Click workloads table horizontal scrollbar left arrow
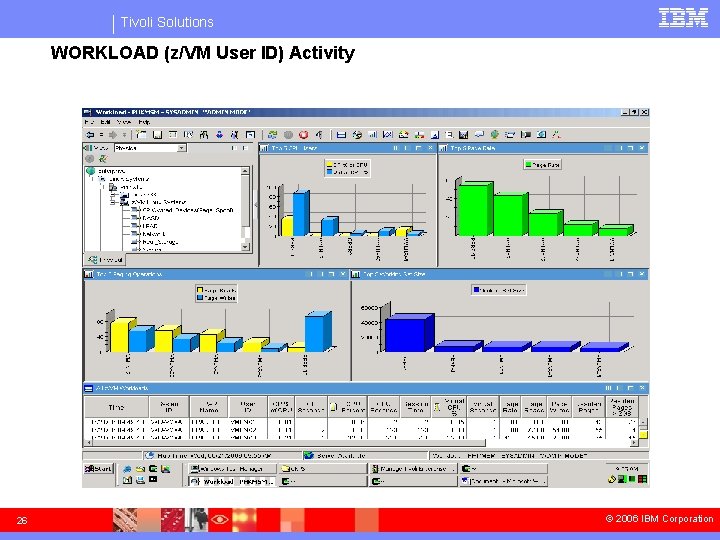 (x=88, y=443)
